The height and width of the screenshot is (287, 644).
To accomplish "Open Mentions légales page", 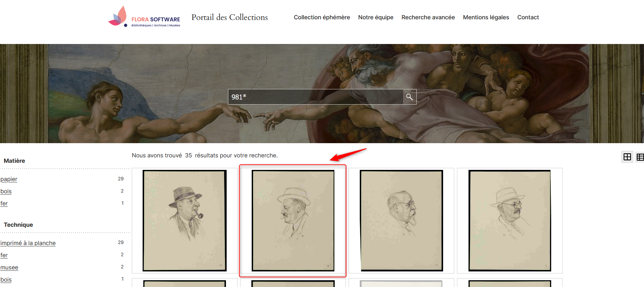I will (x=486, y=17).
